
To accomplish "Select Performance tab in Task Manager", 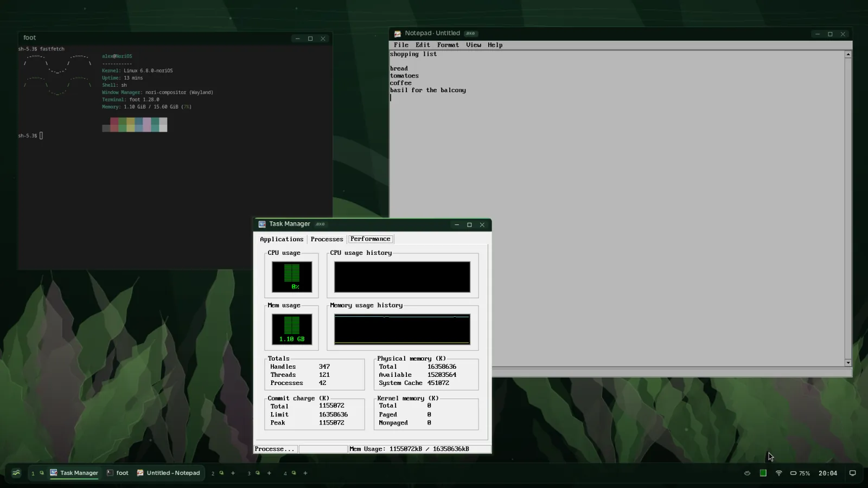I will (371, 239).
